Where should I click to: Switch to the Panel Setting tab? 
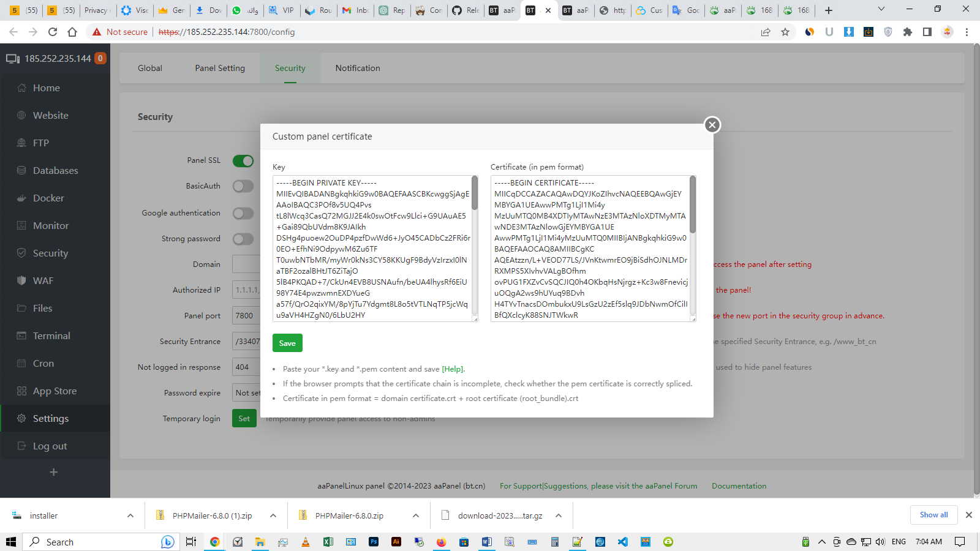[x=220, y=68]
